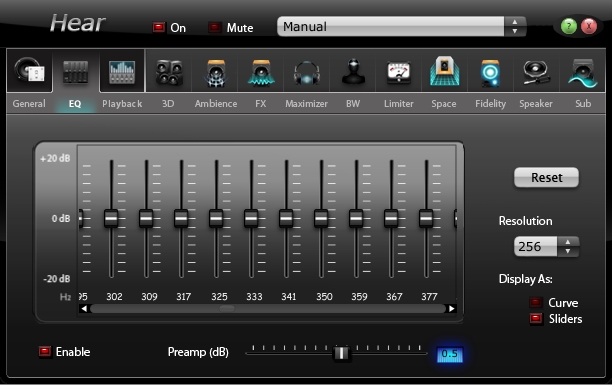Image resolution: width=612 pixels, height=385 pixels.
Task: Switch to the Playback tab label
Action: pyautogui.click(x=122, y=103)
